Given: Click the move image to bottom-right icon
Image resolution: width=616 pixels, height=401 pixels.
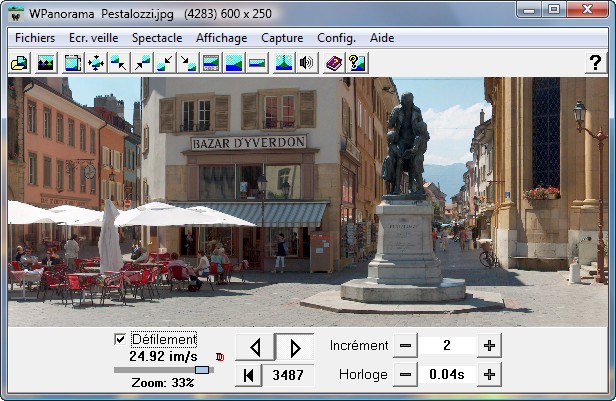Looking at the screenshot, I should tap(188, 63).
